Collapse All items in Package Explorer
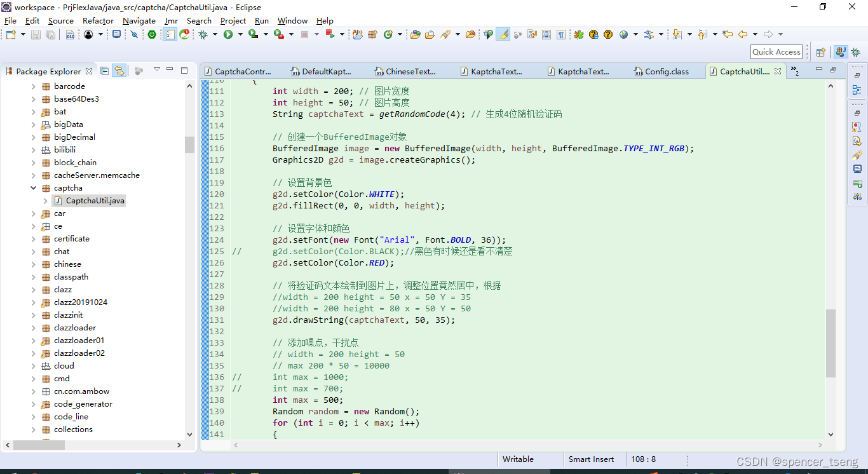The height and width of the screenshot is (474, 868). pos(104,71)
